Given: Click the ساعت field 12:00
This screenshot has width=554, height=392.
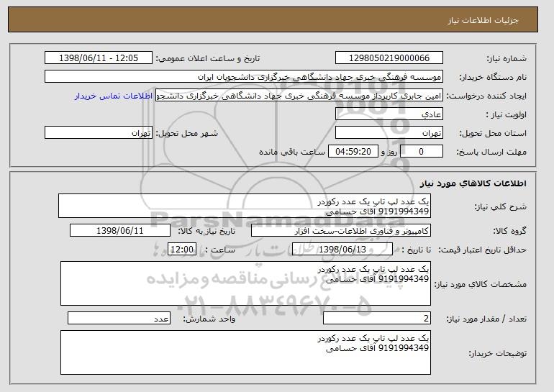Looking at the screenshot, I should 182,250.
